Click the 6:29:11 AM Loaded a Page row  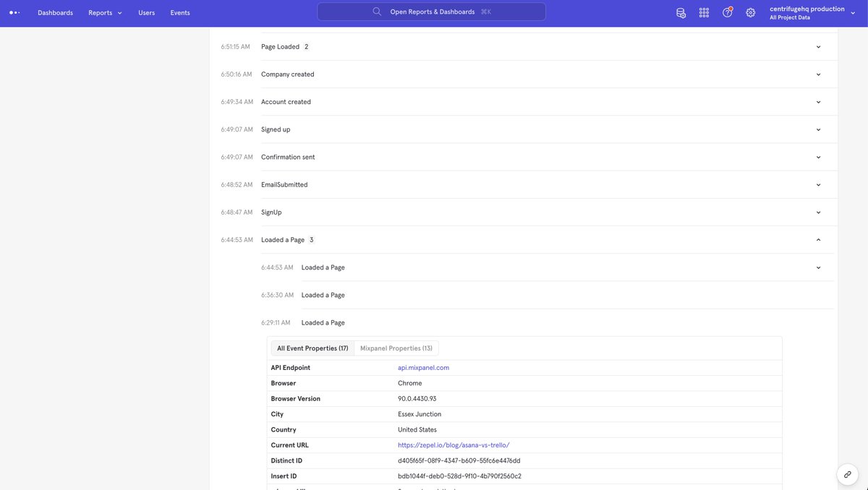pyautogui.click(x=546, y=323)
